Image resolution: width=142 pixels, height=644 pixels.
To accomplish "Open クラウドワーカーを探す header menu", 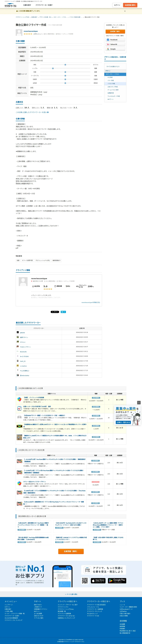I will tap(44, 5).
